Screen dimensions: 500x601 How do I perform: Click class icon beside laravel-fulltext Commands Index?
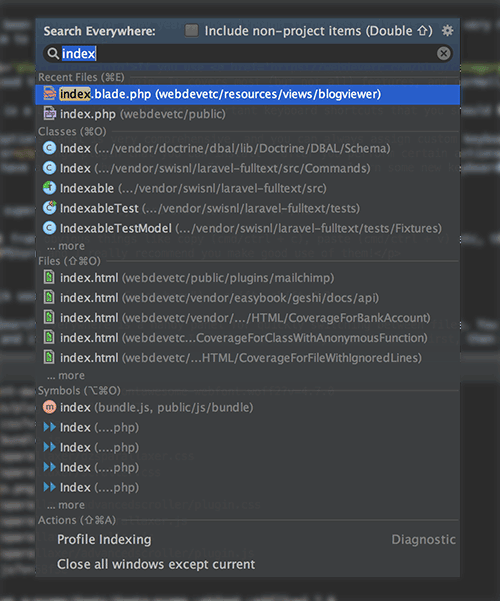(x=49, y=168)
